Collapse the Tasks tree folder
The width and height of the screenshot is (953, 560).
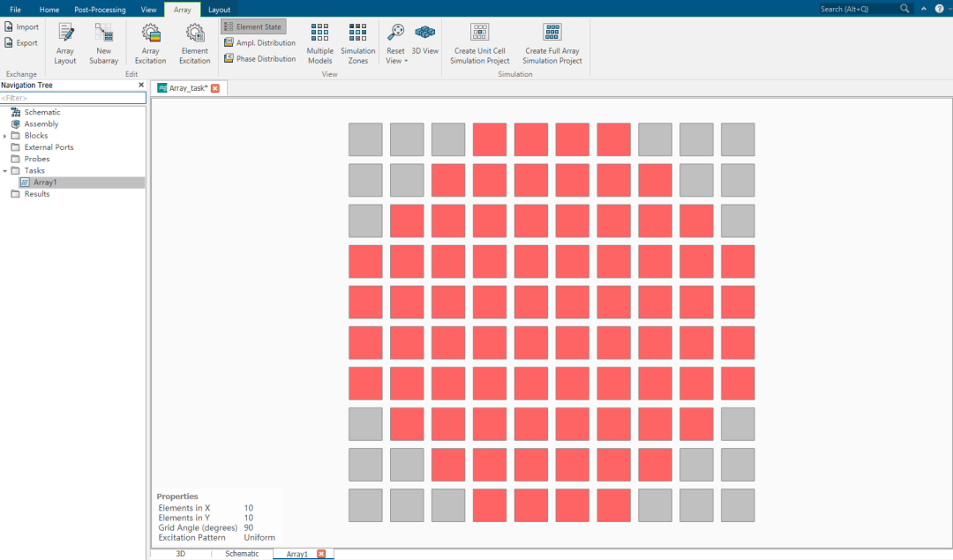(5, 171)
